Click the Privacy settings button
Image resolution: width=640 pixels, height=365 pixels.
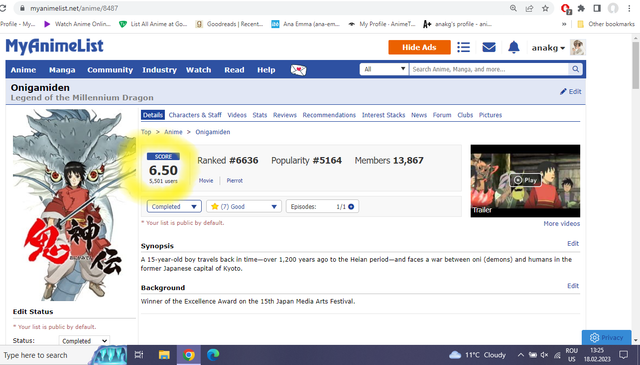coord(606,337)
